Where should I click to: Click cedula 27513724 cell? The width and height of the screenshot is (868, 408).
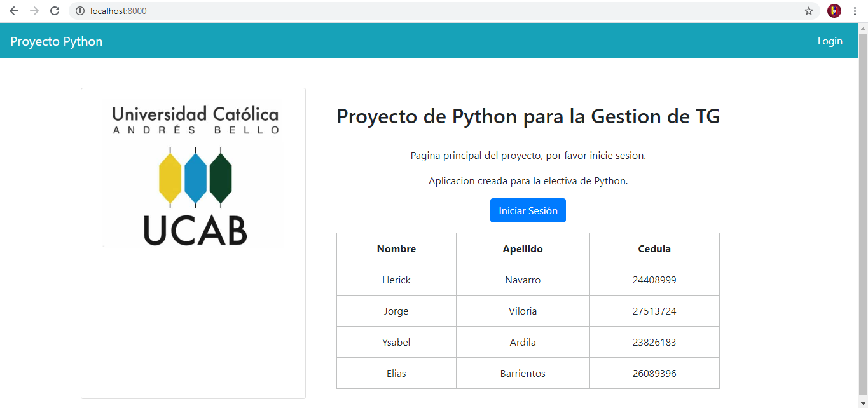pos(654,311)
